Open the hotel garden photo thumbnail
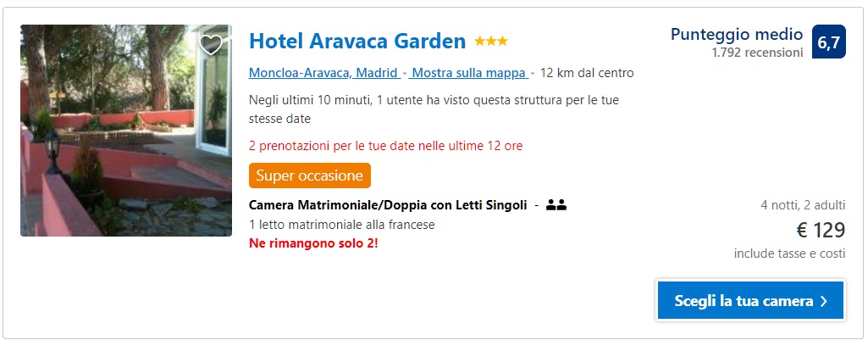 (x=126, y=131)
